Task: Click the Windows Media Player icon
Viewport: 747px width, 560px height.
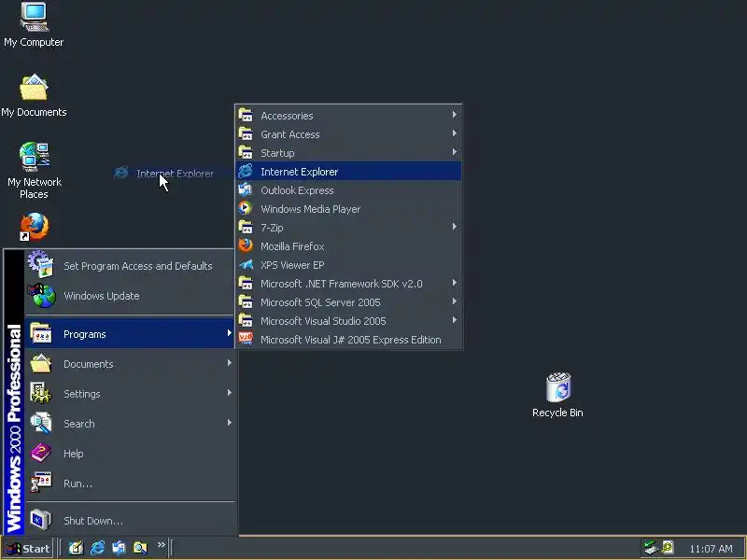Action: pyautogui.click(x=246, y=208)
